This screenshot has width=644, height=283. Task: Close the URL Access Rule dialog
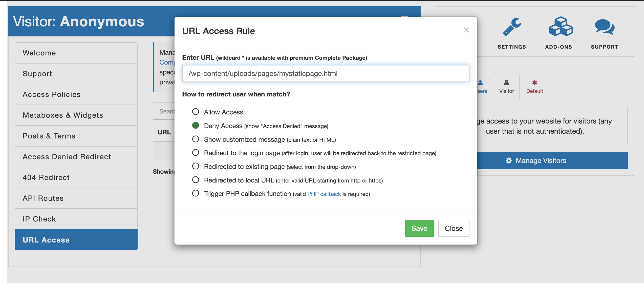[466, 30]
